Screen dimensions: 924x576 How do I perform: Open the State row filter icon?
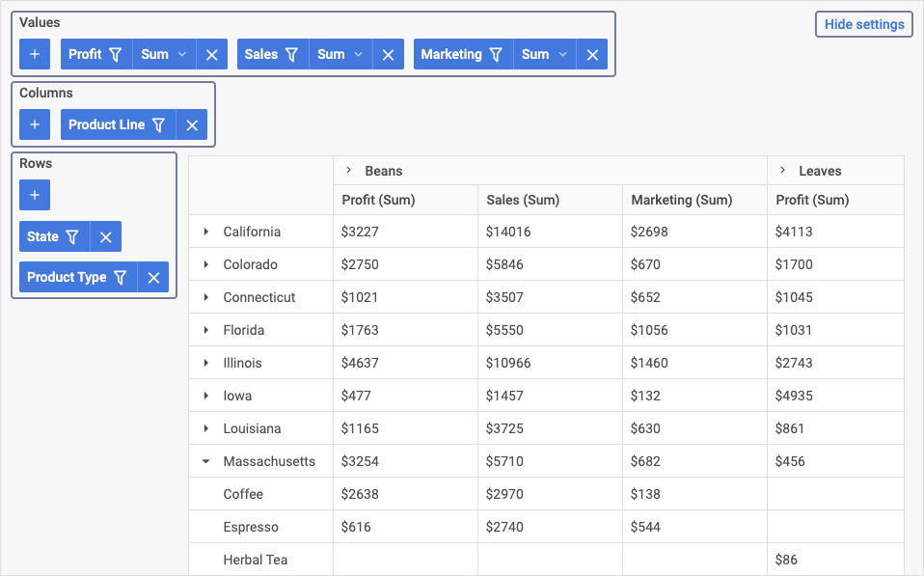pos(72,237)
